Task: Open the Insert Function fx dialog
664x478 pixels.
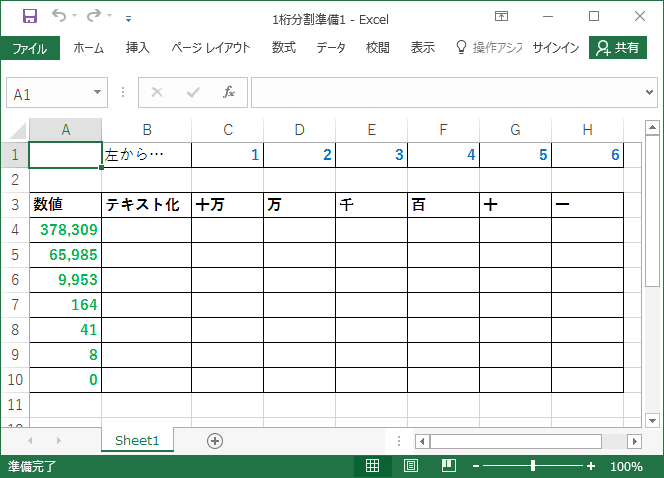Action: pyautogui.click(x=229, y=92)
